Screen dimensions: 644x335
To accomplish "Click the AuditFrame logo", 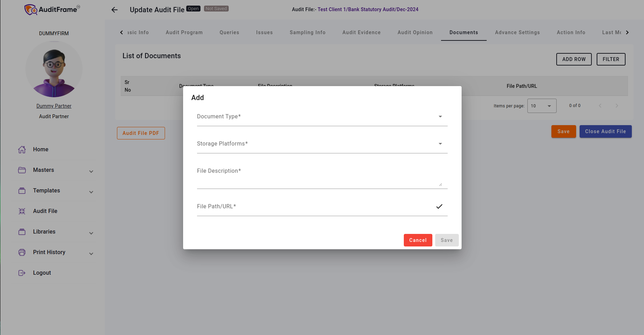I will 52,9.
